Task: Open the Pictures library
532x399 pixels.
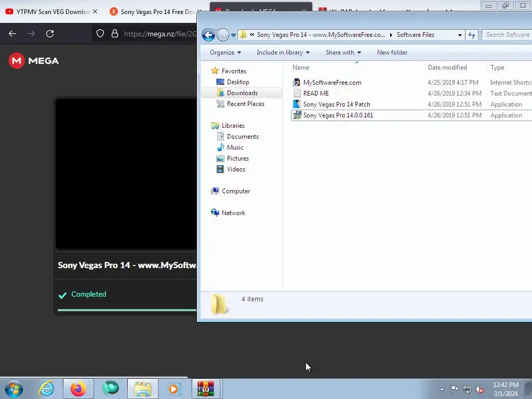Action: (x=237, y=158)
